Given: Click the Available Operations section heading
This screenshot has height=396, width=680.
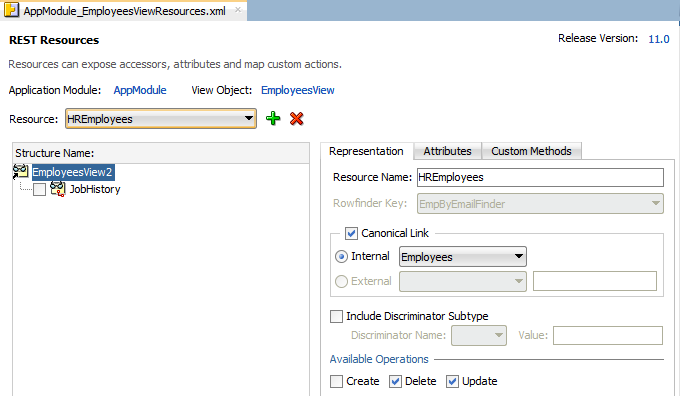Looking at the screenshot, I should 379,359.
